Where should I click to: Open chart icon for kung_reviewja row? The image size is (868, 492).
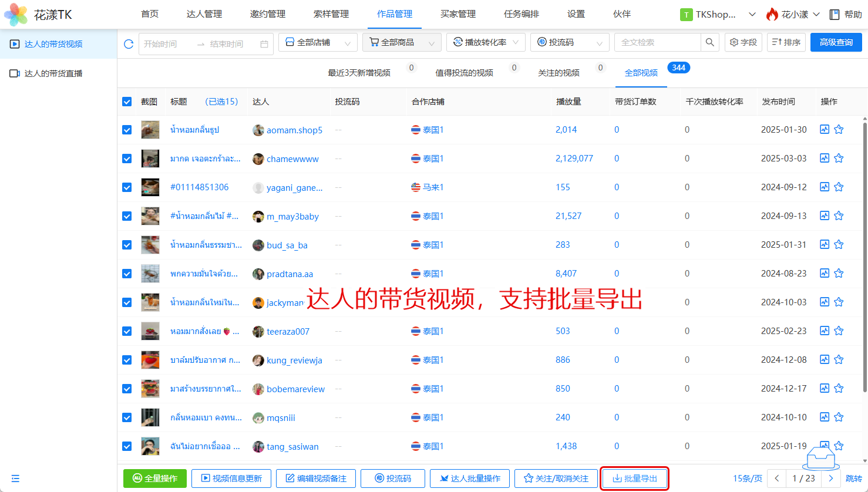click(825, 360)
